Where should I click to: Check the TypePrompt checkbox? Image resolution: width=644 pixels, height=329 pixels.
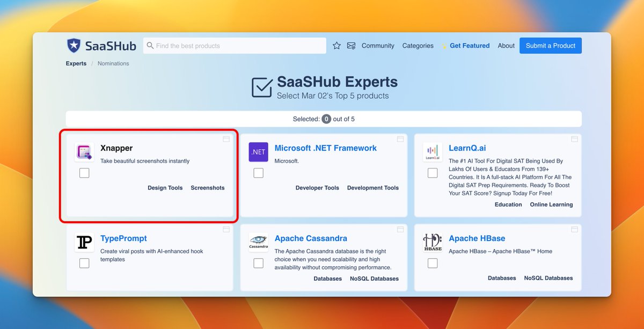pyautogui.click(x=84, y=263)
